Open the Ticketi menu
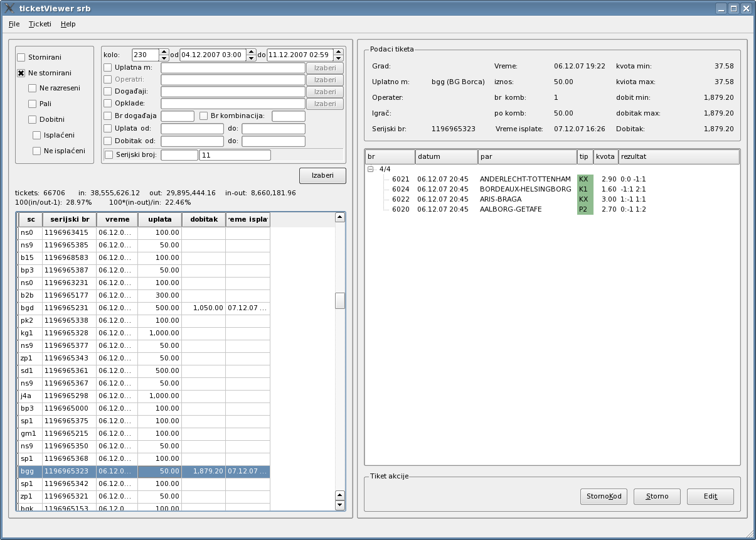This screenshot has width=756, height=540. 40,24
